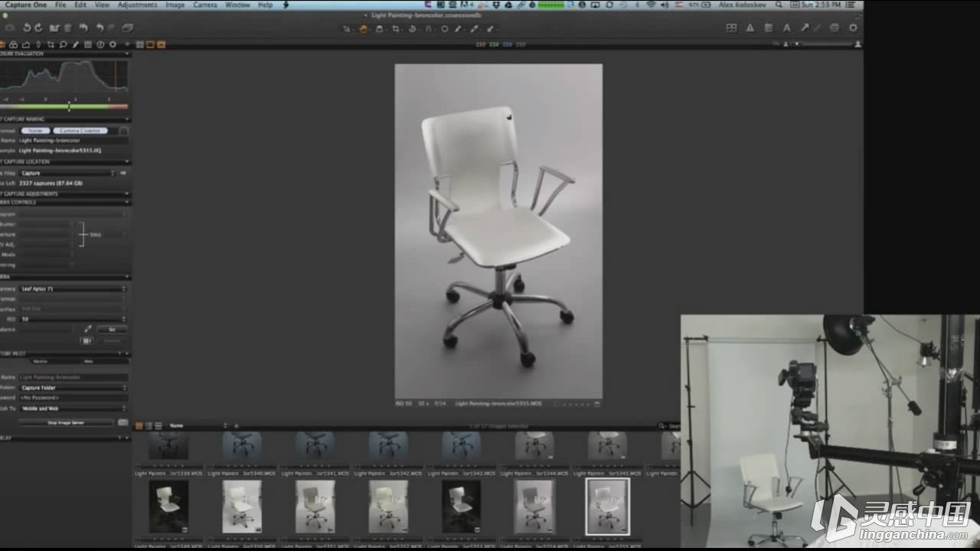Screen dimensions: 980x551
Task: Toggle exposure warning triangle icon
Action: coord(750,28)
